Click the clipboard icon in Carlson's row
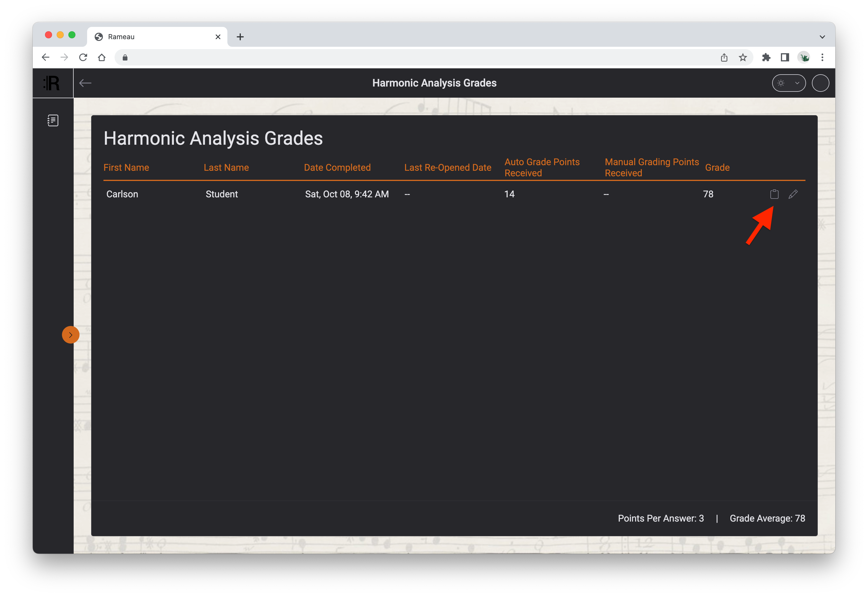 774,194
